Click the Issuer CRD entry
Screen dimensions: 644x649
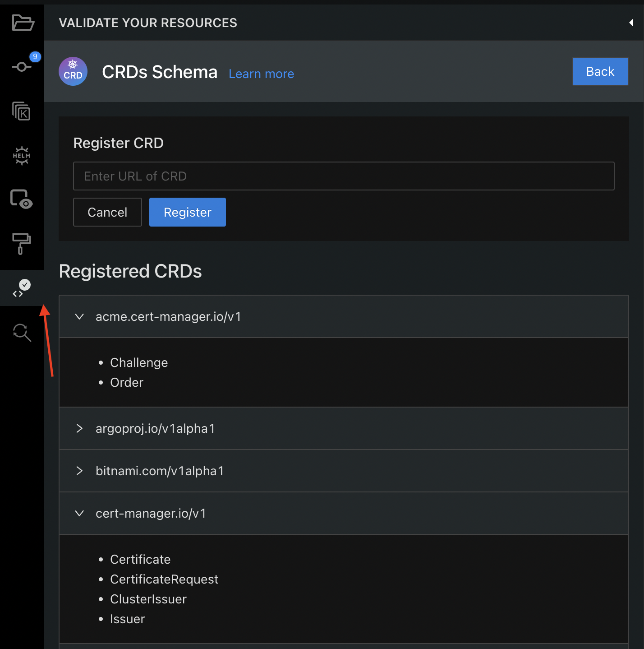(128, 619)
